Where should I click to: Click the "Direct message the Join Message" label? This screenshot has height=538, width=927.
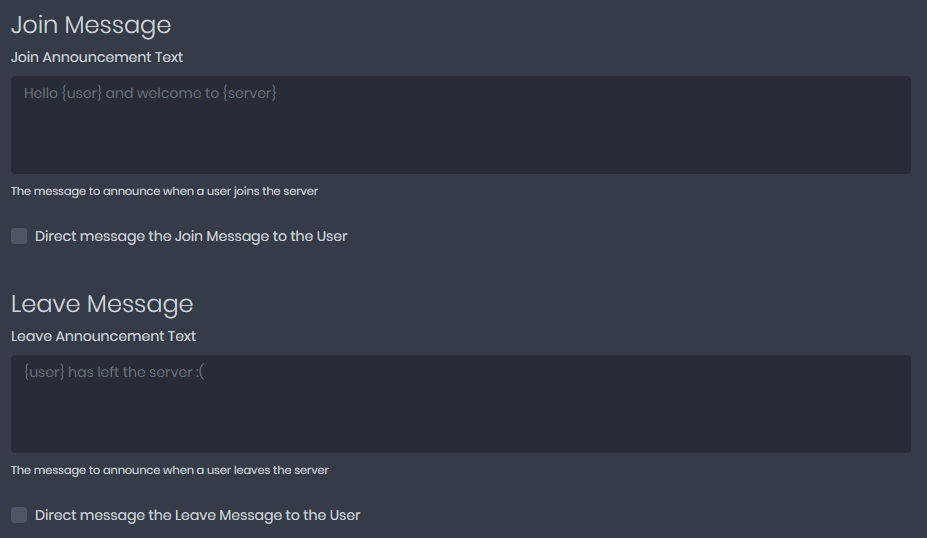coord(191,236)
